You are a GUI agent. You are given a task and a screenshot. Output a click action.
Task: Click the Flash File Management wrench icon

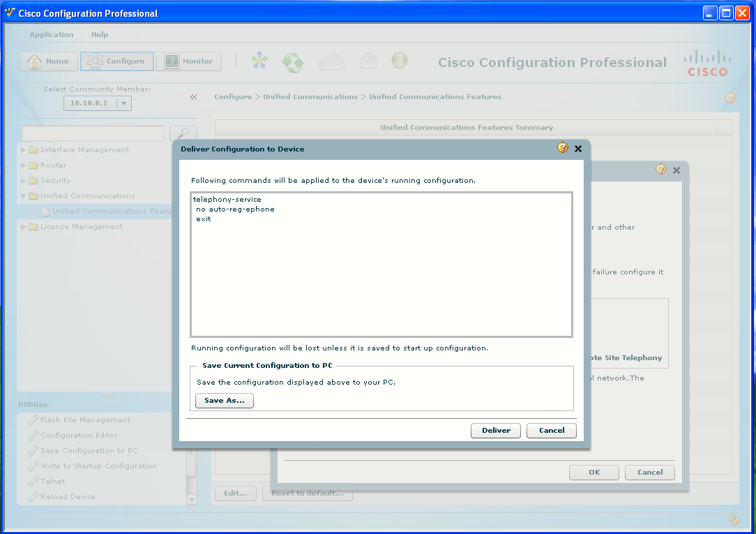tap(33, 420)
